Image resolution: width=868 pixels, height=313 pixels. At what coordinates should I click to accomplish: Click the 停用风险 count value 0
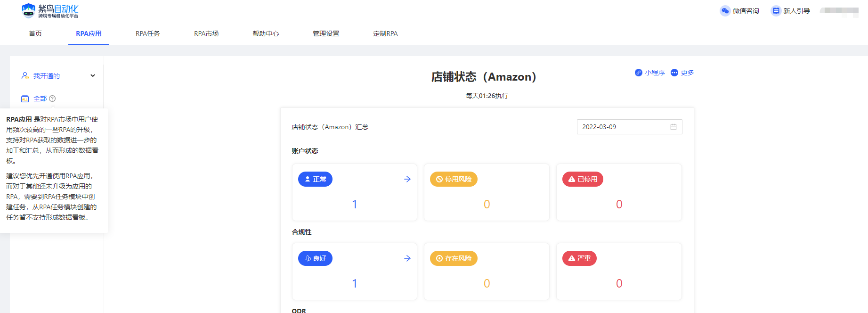tap(487, 204)
